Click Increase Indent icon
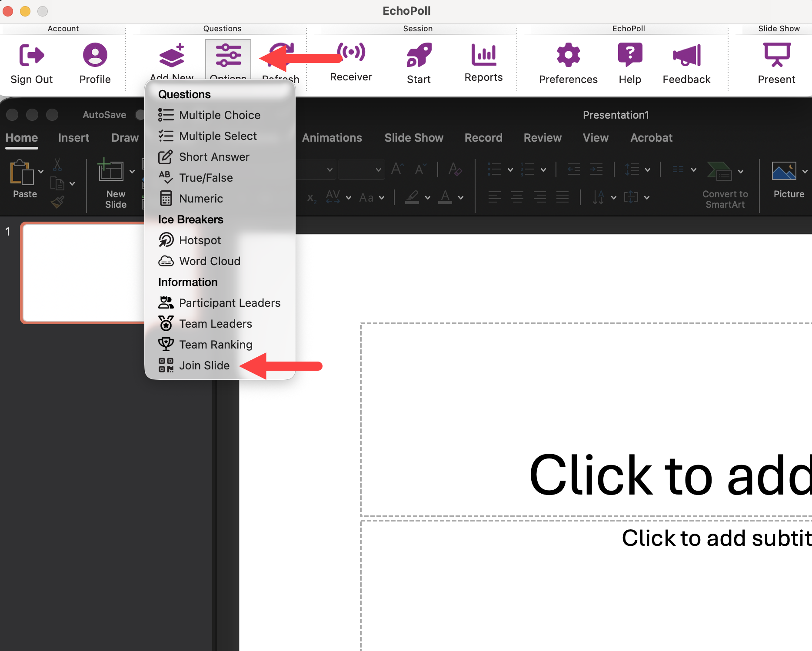 596,169
